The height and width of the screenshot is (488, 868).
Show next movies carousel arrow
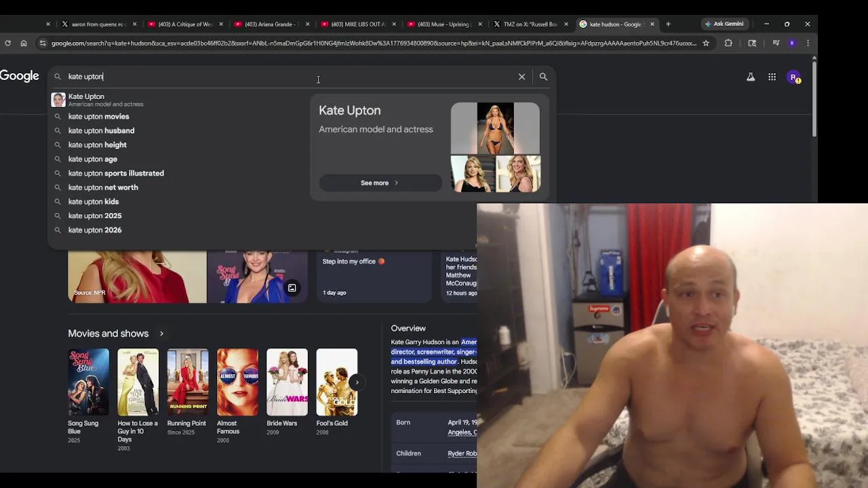357,382
